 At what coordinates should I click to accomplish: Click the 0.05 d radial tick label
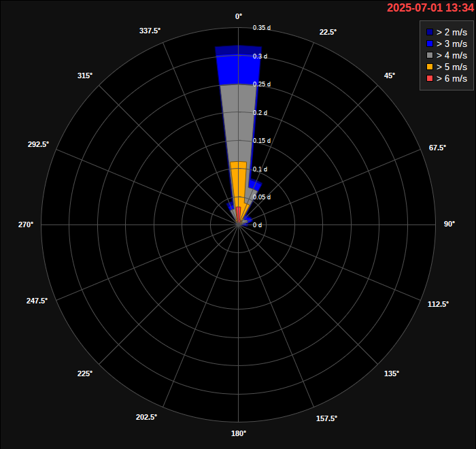(262, 197)
